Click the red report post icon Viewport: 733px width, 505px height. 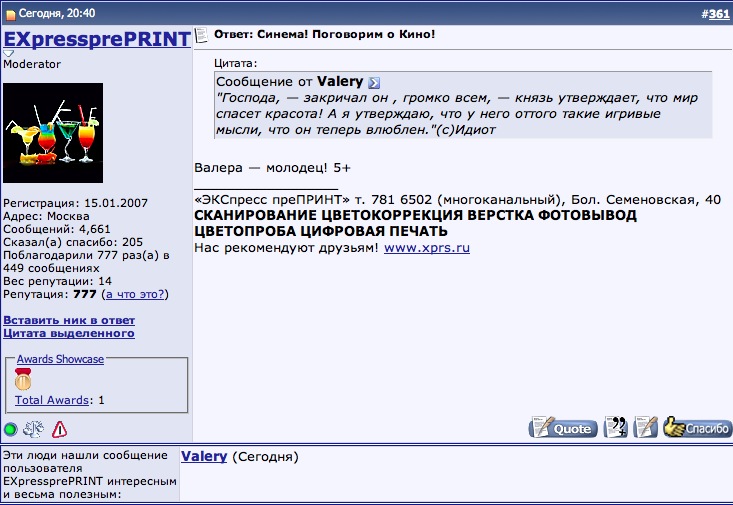click(59, 430)
